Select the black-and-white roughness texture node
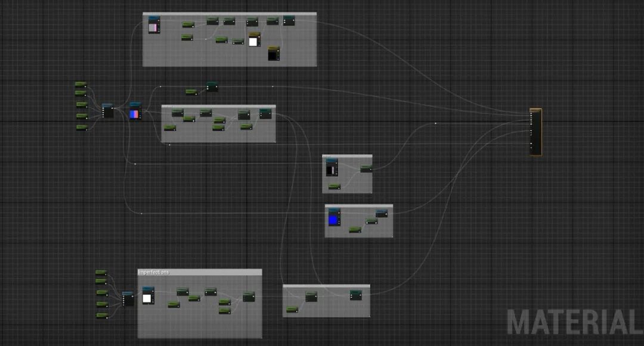644x346 pixels. click(332, 167)
